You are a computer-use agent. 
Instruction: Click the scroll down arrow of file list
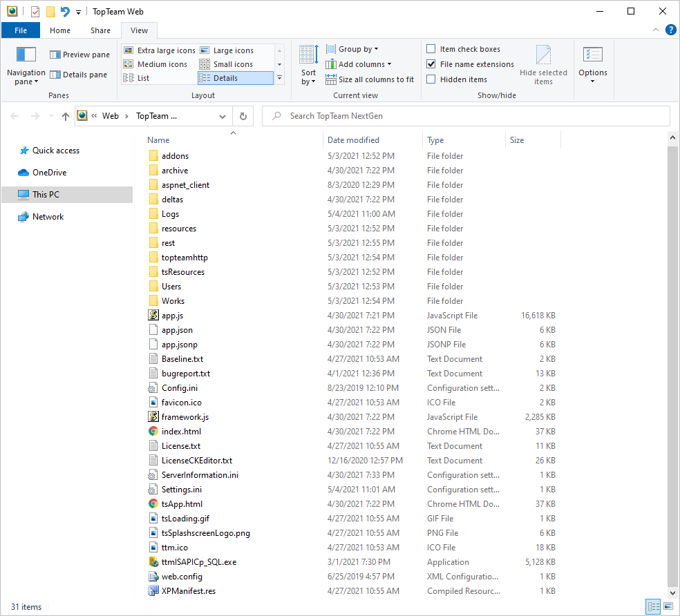672,593
